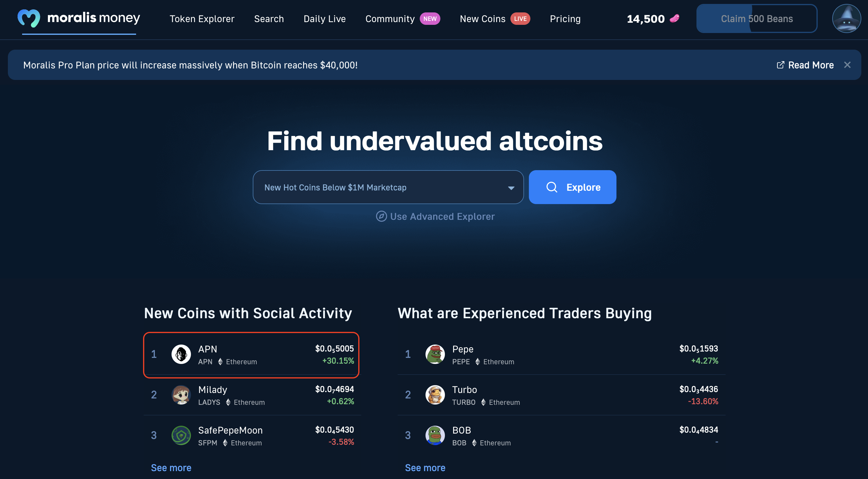The image size is (868, 479).
Task: Claim 500 Beans
Action: click(756, 18)
